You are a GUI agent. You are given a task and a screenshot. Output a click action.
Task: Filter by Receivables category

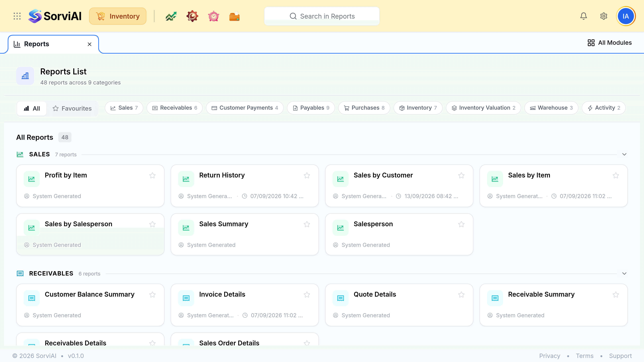click(174, 108)
